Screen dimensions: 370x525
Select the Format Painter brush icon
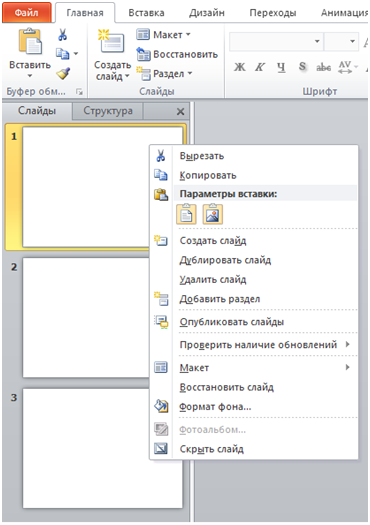(63, 73)
